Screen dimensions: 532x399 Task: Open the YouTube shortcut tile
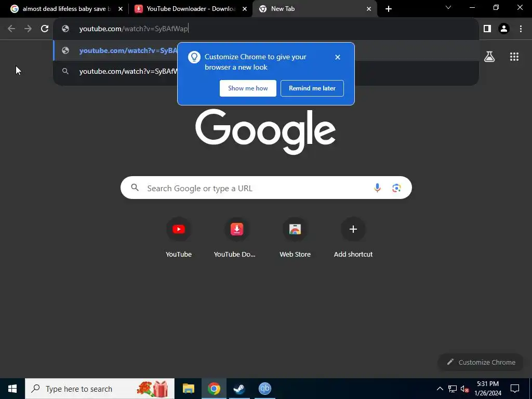[x=179, y=237]
